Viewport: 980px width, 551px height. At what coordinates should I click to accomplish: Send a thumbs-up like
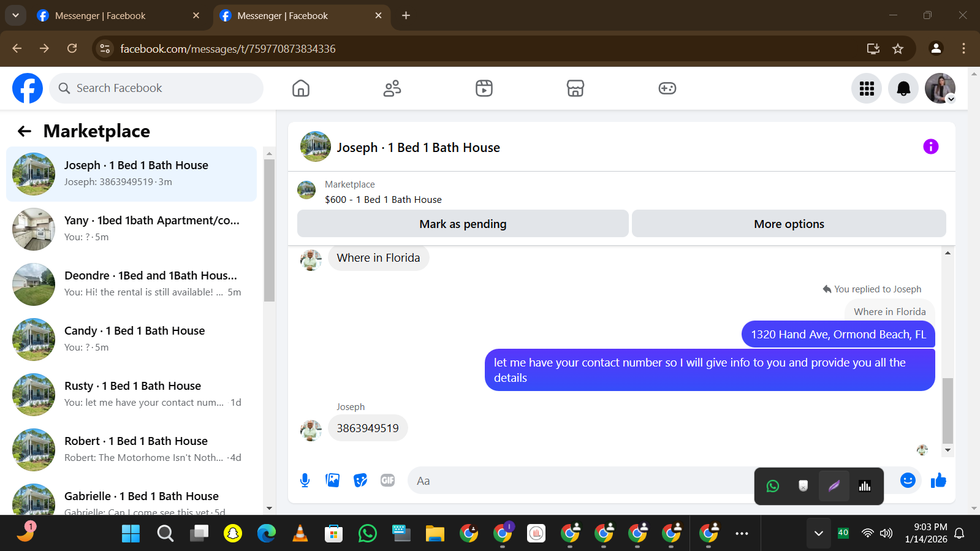938,481
